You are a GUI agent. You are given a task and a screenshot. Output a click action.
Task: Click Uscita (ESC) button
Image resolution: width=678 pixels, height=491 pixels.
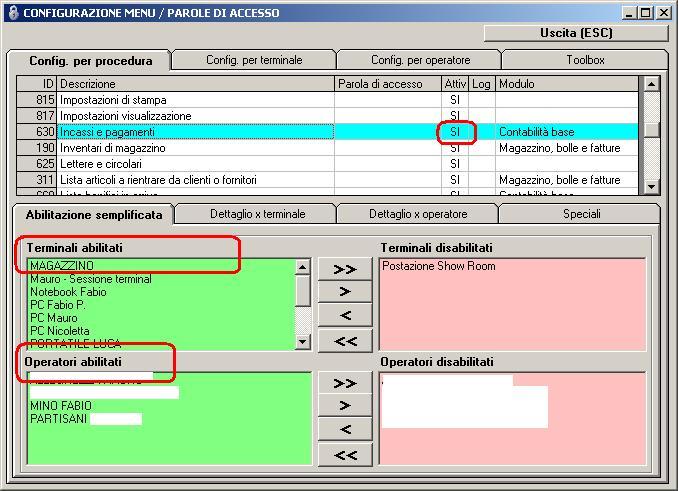576,33
